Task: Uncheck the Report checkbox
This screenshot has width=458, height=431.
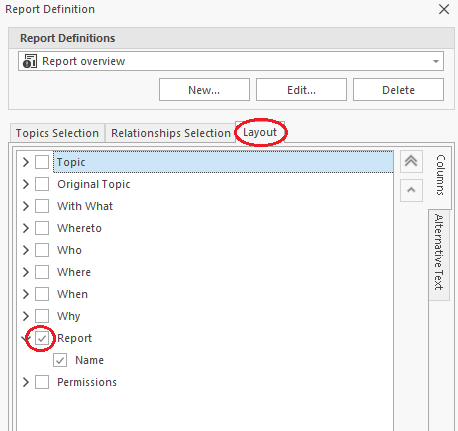Action: click(42, 338)
